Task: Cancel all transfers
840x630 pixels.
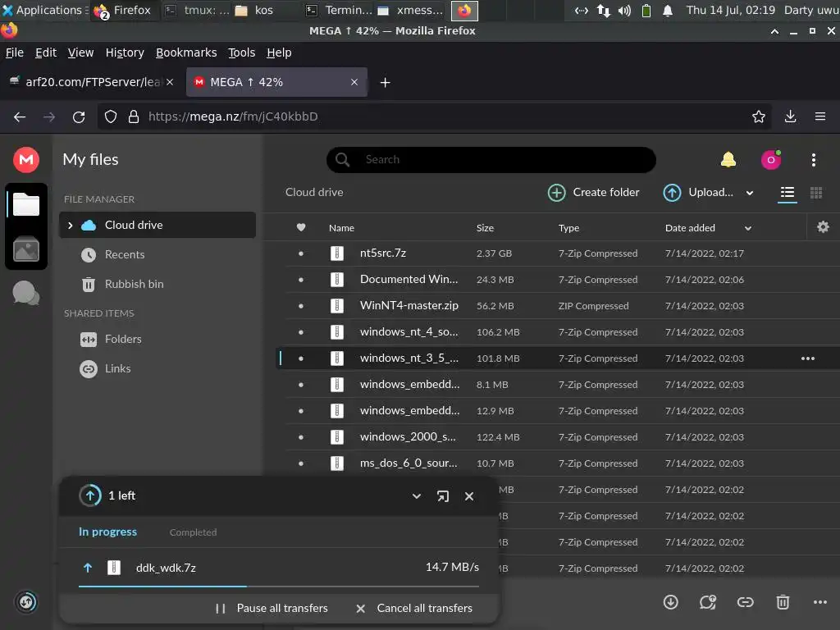Action: click(414, 608)
